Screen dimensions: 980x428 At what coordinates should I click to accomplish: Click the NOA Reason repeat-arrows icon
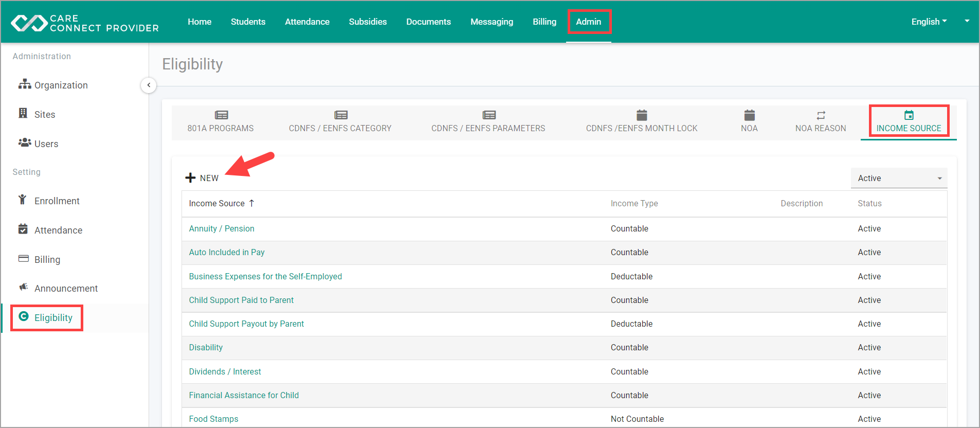[821, 115]
